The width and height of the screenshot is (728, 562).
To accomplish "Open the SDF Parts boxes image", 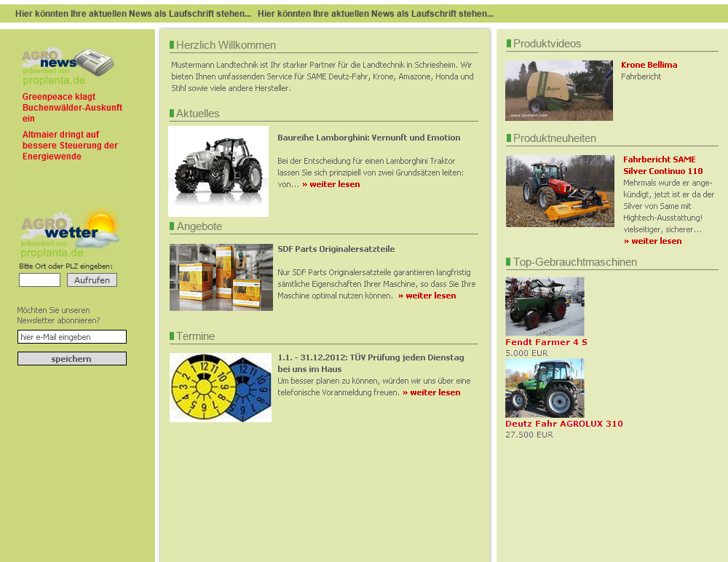I will pos(221,277).
